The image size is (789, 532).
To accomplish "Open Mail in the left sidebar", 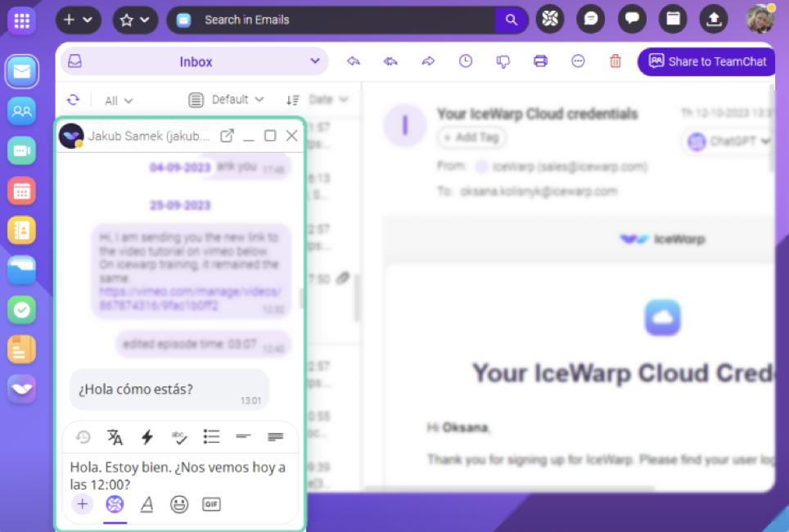I will (21, 71).
